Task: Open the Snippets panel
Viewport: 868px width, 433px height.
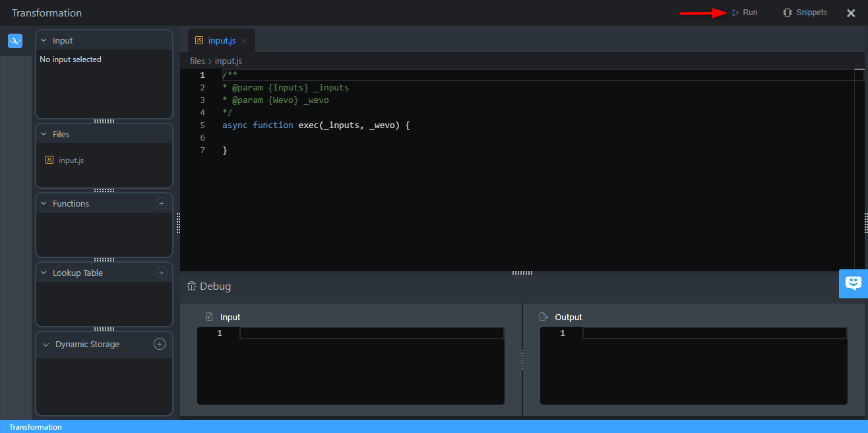Action: 805,13
